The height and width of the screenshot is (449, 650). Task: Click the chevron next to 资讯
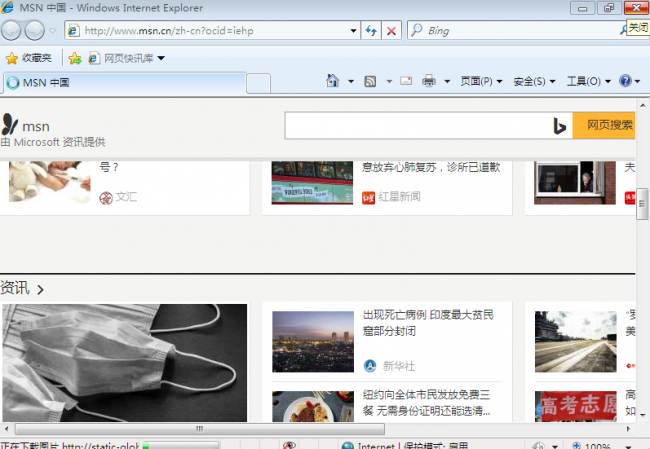40,289
